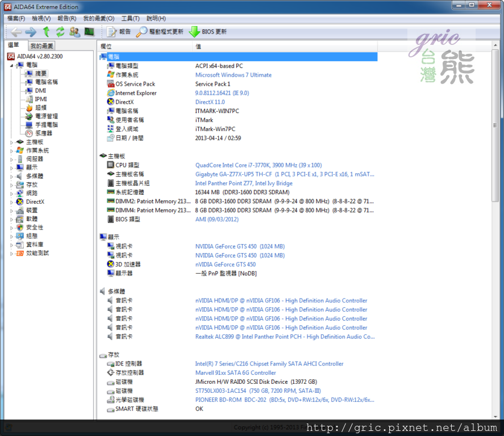Viewport: 504px width, 436px height.
Task: Open the 報告(R) menu
Action: pyautogui.click(x=67, y=18)
